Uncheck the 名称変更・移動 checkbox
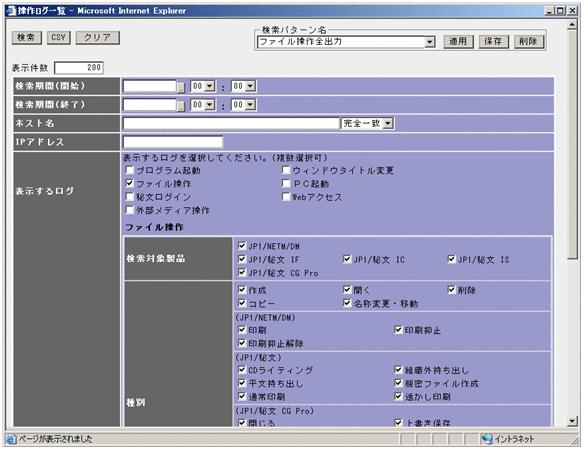The width and height of the screenshot is (585, 451). tap(347, 303)
